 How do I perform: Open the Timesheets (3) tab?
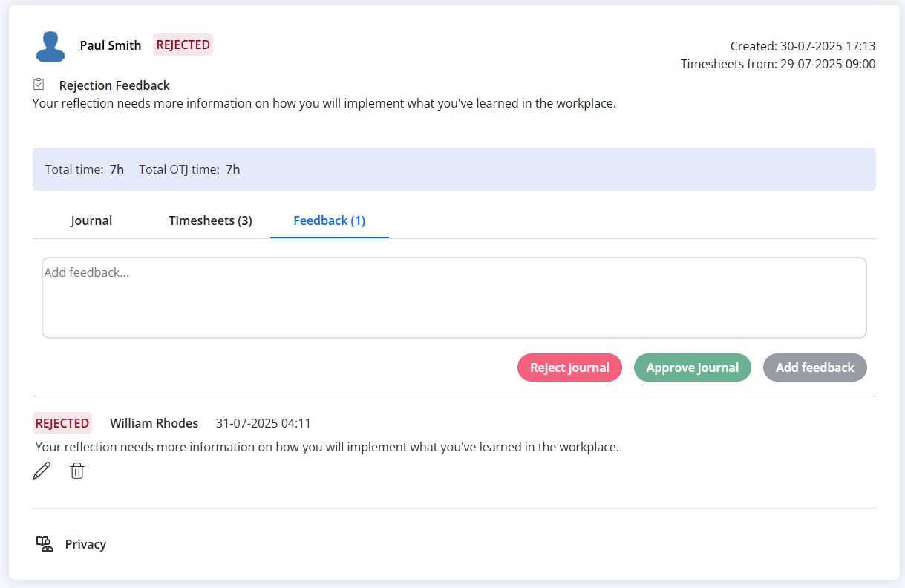pos(210,220)
